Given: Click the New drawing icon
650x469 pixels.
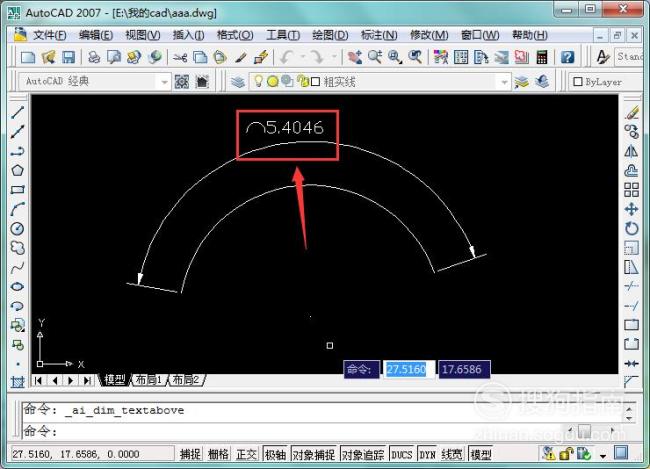Looking at the screenshot, I should point(27,57).
